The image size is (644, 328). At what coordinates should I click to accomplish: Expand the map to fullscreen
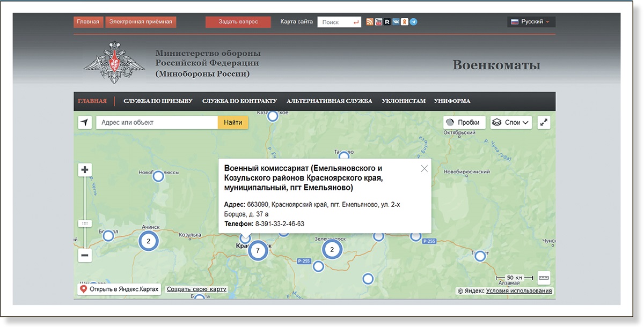coord(543,122)
